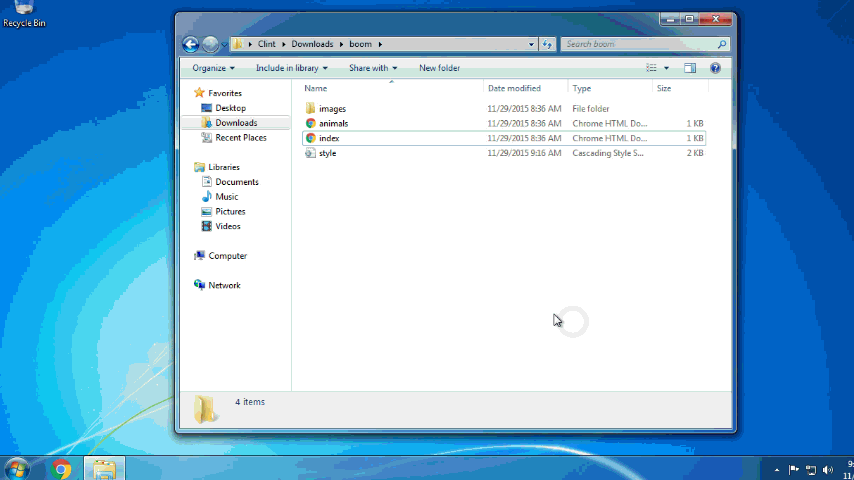Select the style CSS file icon

click(x=310, y=153)
